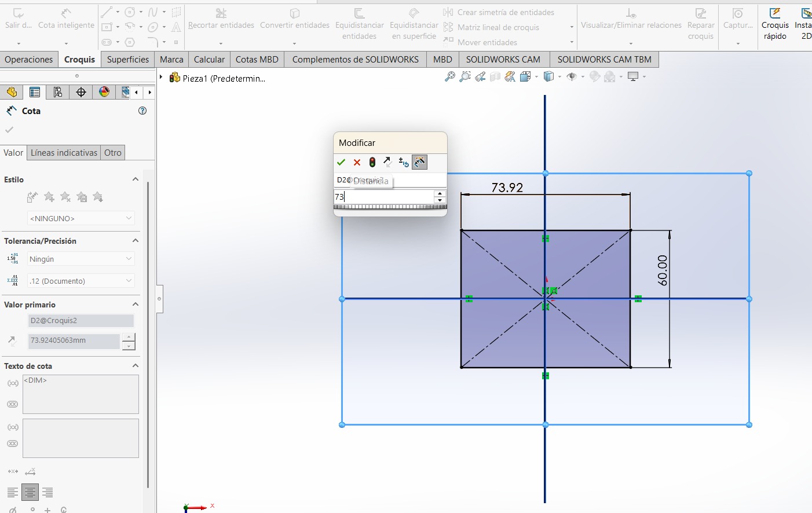Screen dimensions: 812x513
Task: Open the ConfigurationManager tab icon
Action: coord(58,92)
